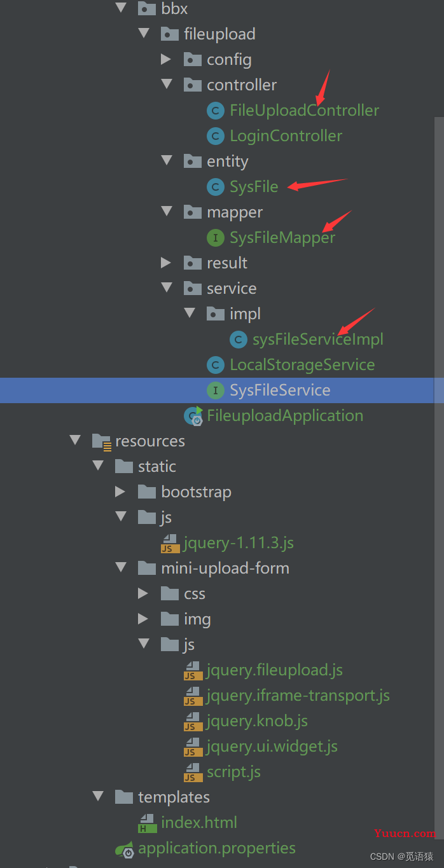Select LoginController in the tree
The height and width of the screenshot is (868, 444).
(x=286, y=136)
